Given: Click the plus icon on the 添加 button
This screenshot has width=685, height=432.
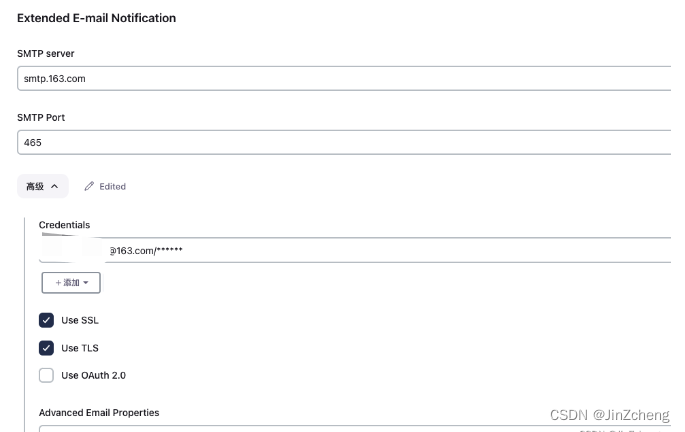Looking at the screenshot, I should pos(58,283).
